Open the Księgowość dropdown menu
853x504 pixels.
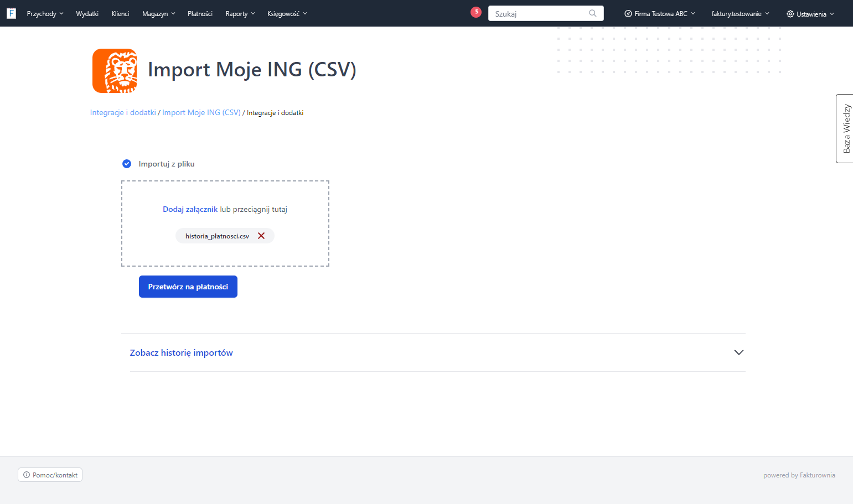click(x=287, y=13)
